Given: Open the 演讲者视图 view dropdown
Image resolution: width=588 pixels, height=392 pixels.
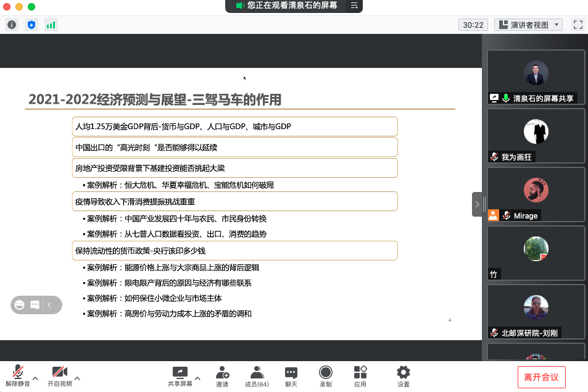Looking at the screenshot, I should coord(529,25).
